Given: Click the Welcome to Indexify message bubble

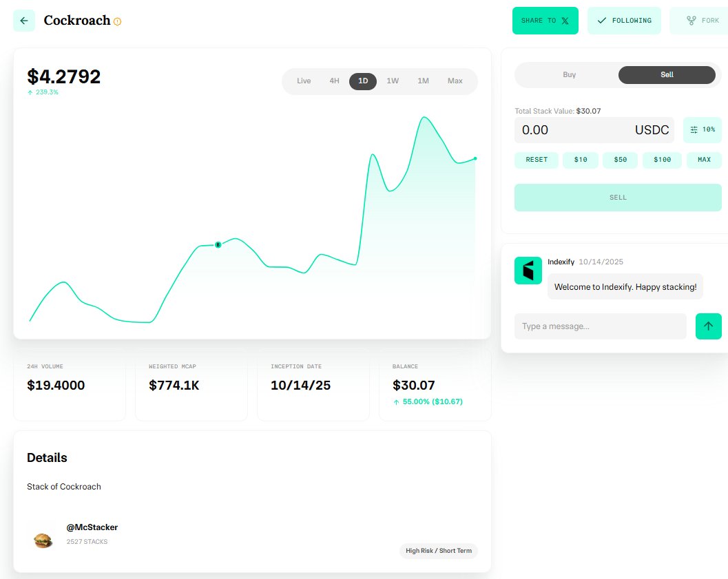Looking at the screenshot, I should (x=625, y=286).
